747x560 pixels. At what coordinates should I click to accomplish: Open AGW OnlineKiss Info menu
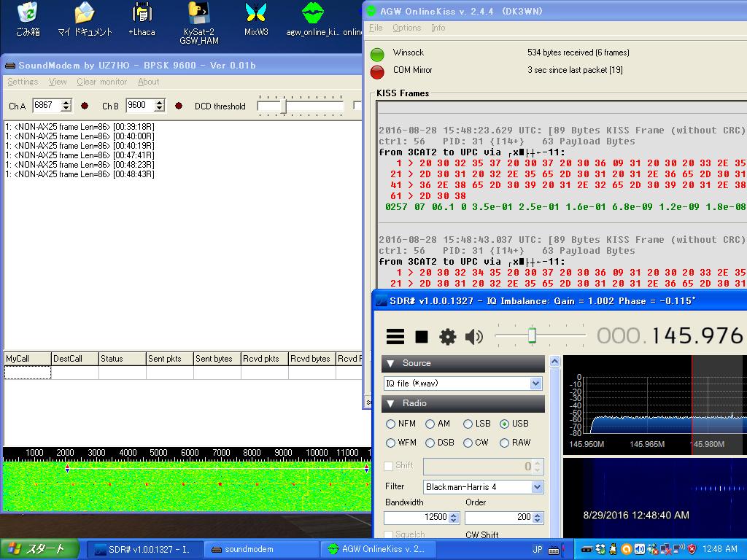438,28
